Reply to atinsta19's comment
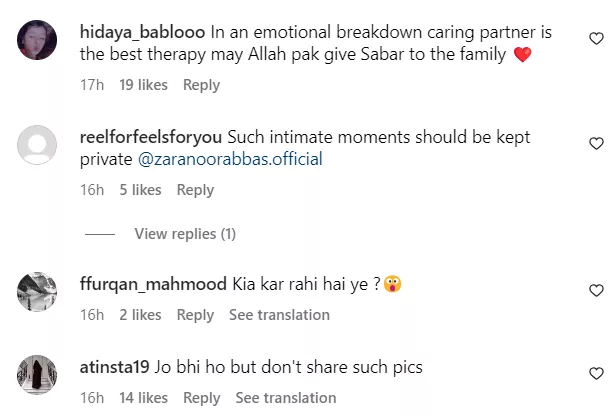The image size is (615, 416). tap(202, 398)
